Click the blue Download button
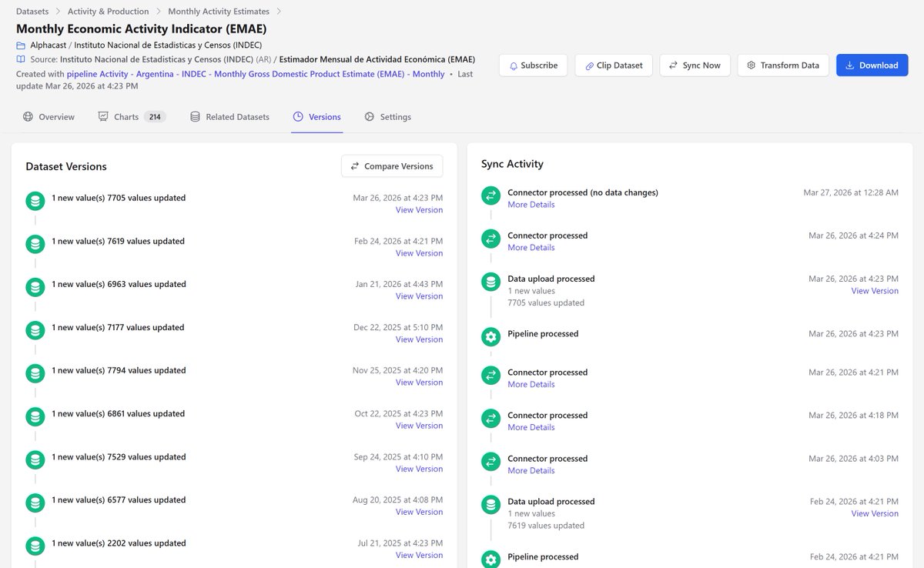Screen dimensions: 924x568 (872, 65)
